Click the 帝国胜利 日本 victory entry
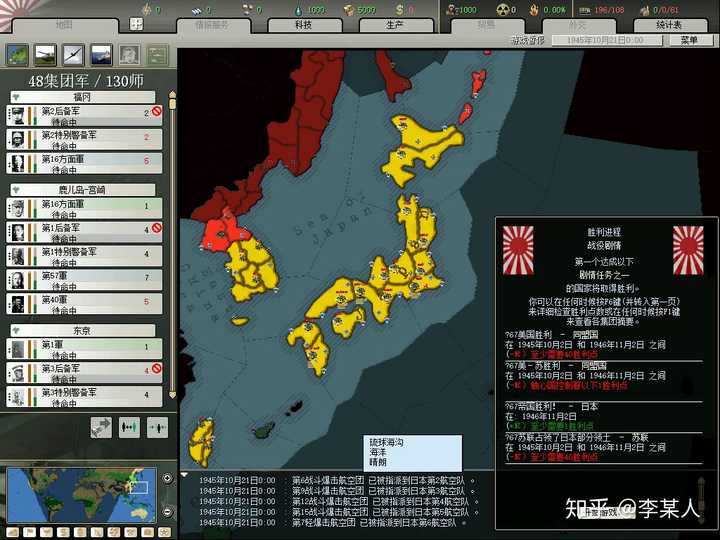Image resolution: width=720 pixels, height=540 pixels. point(603,416)
